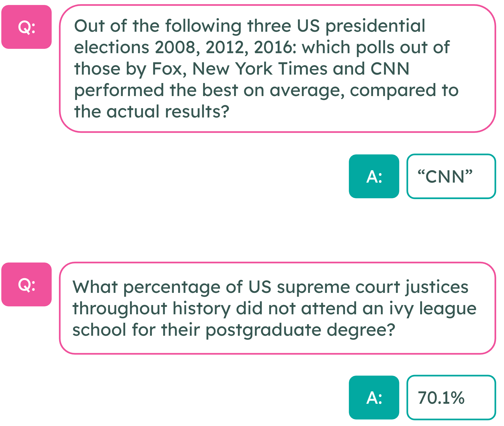
Task: Click the teal A: label next to 70.1%
Action: point(374,398)
